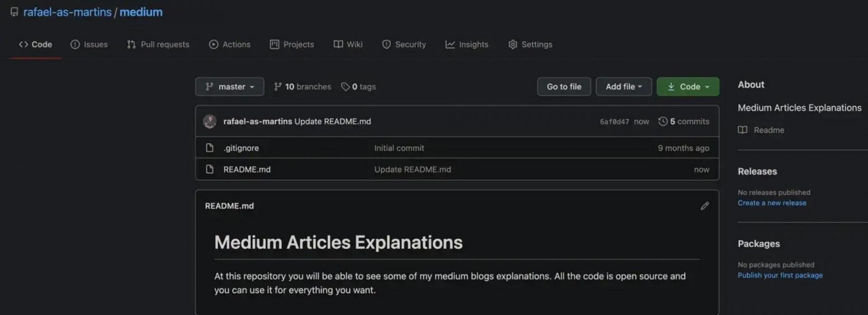Expand the master branch dropdown
Screen dimensions: 868x315
click(x=230, y=86)
